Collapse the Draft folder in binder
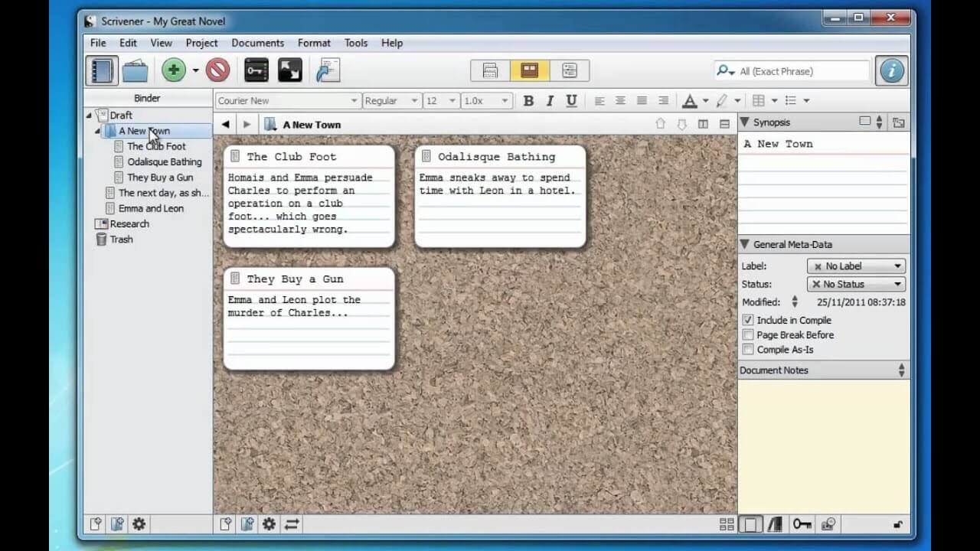The image size is (980, 551). 89,116
